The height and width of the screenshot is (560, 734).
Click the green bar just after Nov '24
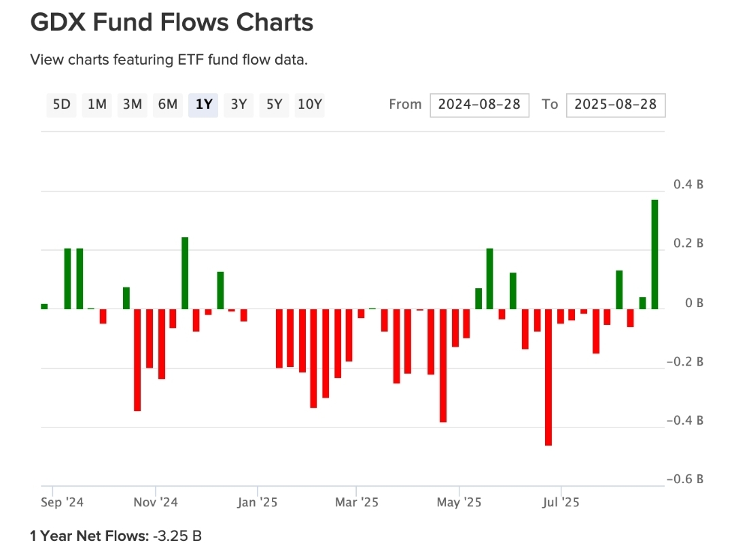tap(185, 273)
